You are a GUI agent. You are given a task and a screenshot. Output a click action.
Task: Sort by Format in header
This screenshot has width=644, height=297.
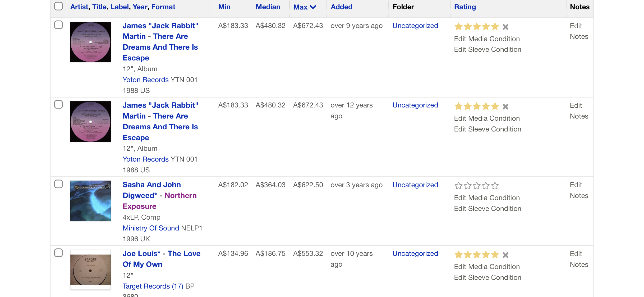(x=163, y=7)
